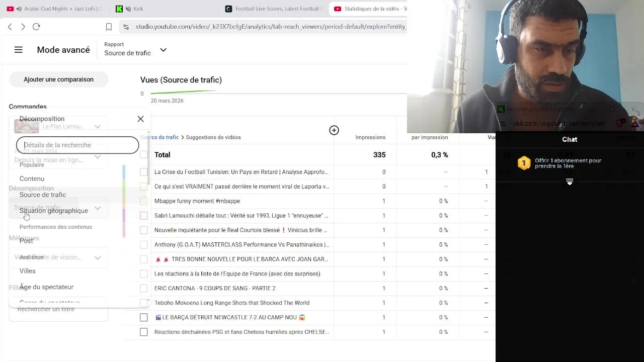Image resolution: width=644 pixels, height=362 pixels.
Task: Click the Suggestions de vidéos breadcrumb
Action: coord(213,137)
